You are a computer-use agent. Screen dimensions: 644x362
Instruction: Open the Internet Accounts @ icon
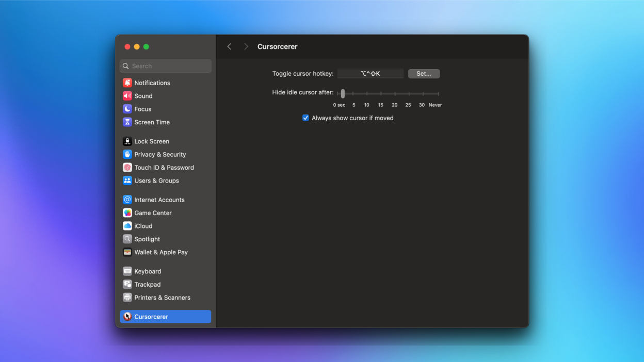127,200
